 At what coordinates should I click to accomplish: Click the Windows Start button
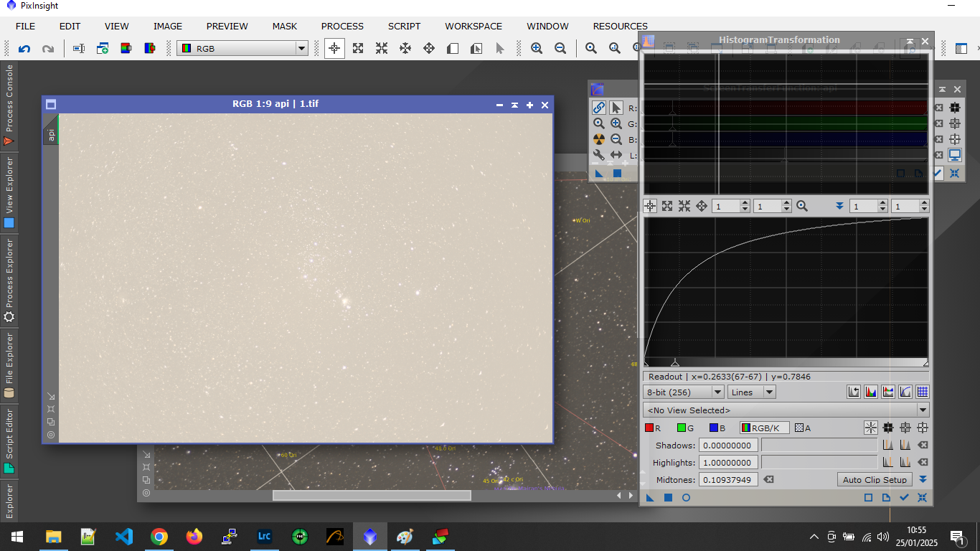click(x=17, y=536)
